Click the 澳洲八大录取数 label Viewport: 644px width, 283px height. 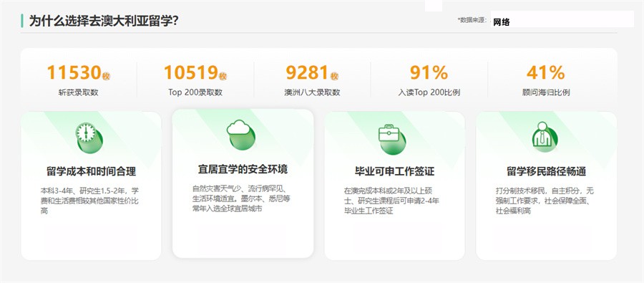tap(312, 92)
